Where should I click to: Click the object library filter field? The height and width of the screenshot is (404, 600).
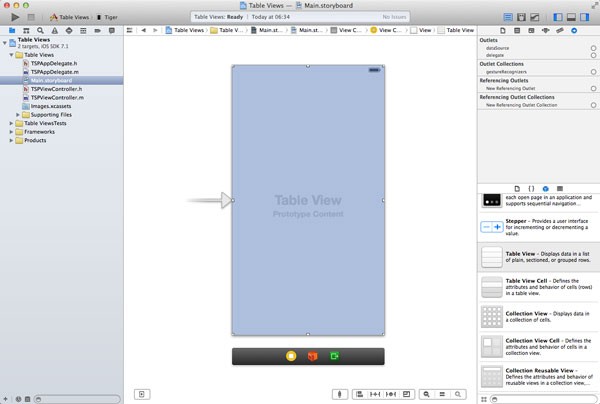(x=543, y=399)
